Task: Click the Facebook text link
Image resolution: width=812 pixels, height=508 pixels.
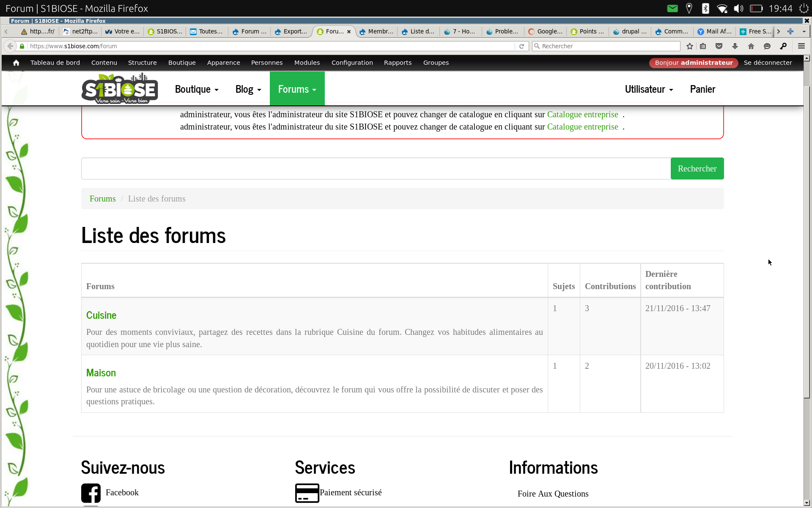Action: [x=122, y=492]
